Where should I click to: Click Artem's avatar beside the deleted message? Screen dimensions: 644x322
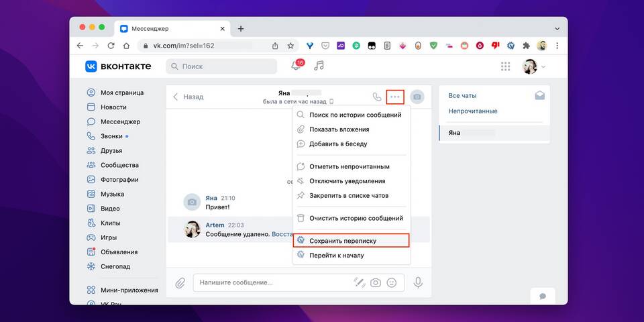point(191,229)
